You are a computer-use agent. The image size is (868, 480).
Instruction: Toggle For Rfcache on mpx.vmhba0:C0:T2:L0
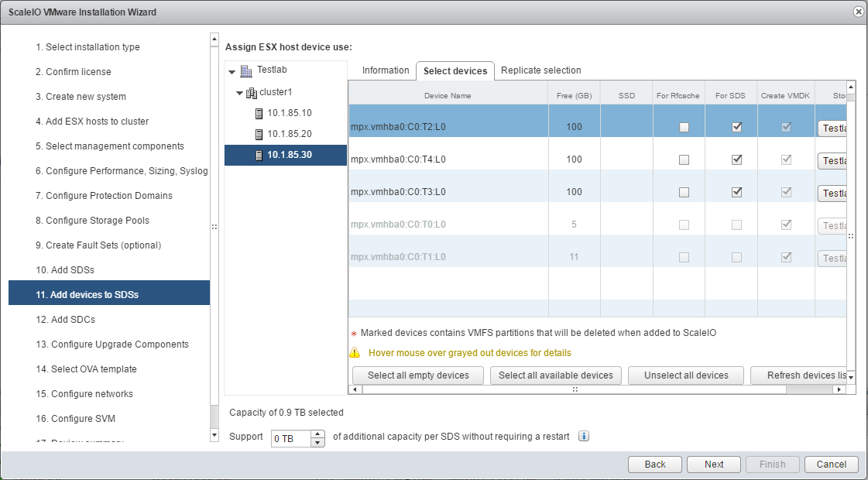(x=684, y=127)
